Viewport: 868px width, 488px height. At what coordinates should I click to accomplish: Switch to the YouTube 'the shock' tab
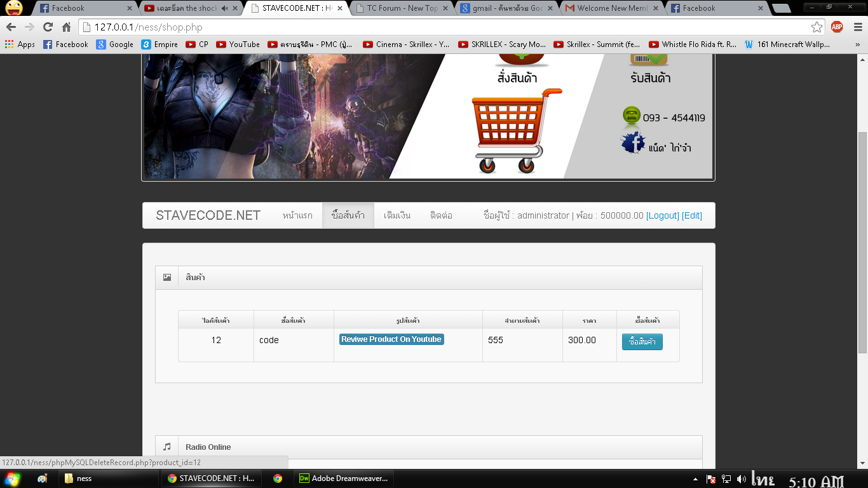tap(192, 8)
